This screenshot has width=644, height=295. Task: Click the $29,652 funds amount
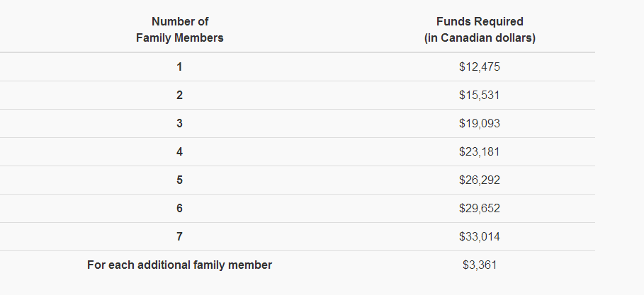[x=480, y=209]
